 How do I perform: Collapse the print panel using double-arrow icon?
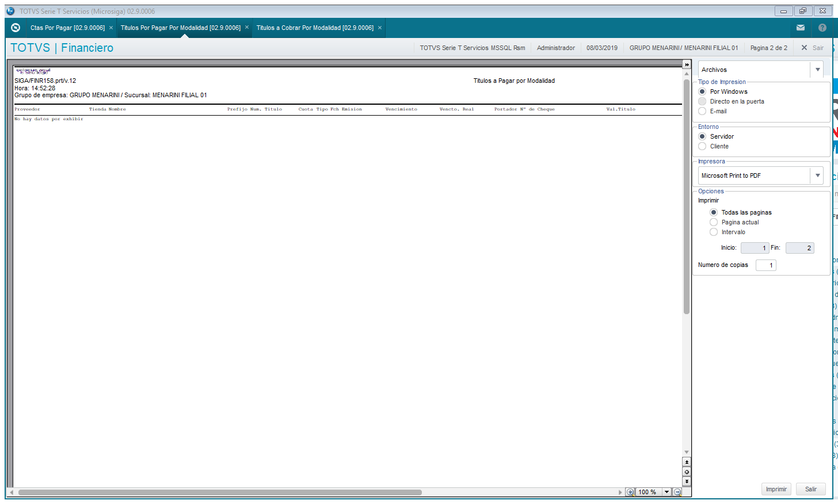coord(687,64)
